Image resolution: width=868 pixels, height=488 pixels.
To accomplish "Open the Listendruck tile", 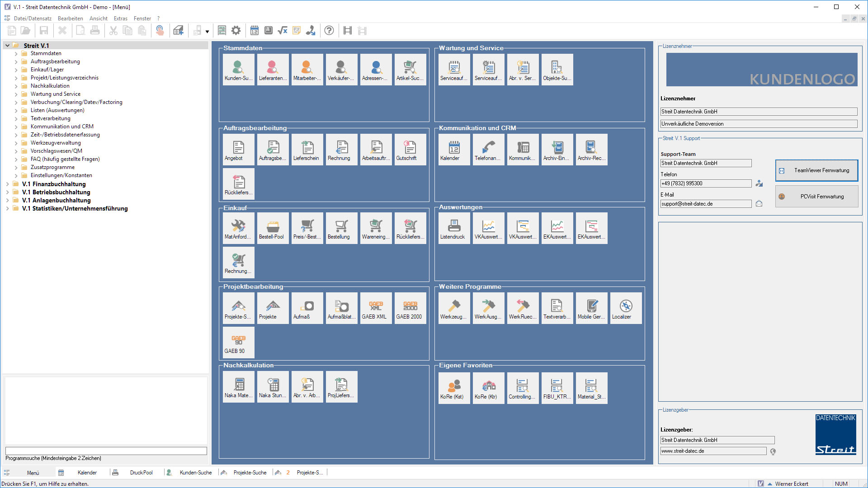I will pos(454,228).
